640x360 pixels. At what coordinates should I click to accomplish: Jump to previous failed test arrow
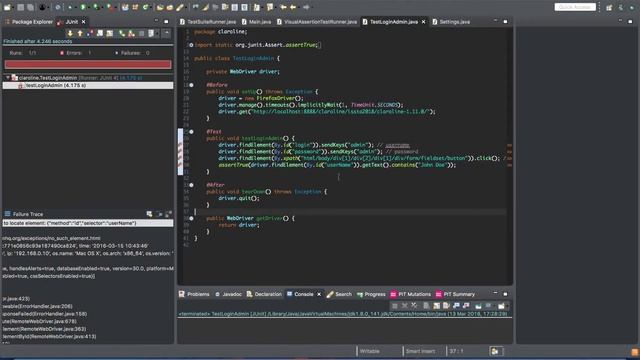(80, 33)
